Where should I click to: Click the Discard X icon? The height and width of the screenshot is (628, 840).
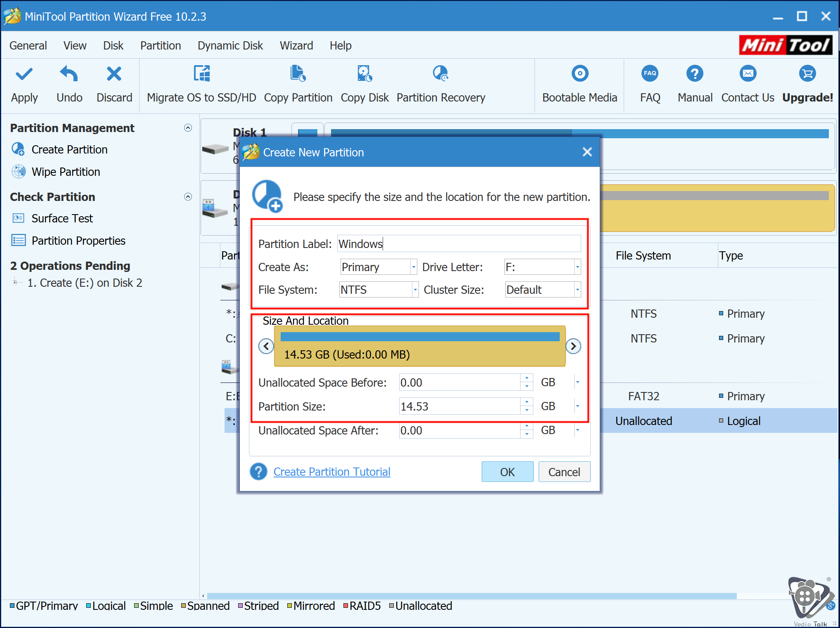coord(114,74)
